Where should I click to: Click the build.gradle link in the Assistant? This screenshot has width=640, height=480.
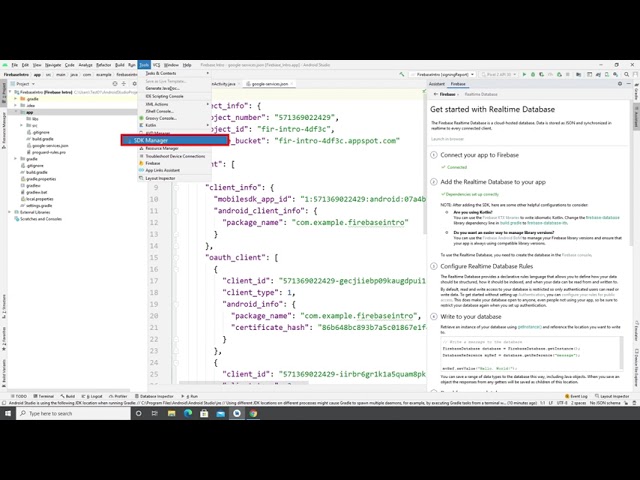(511, 223)
